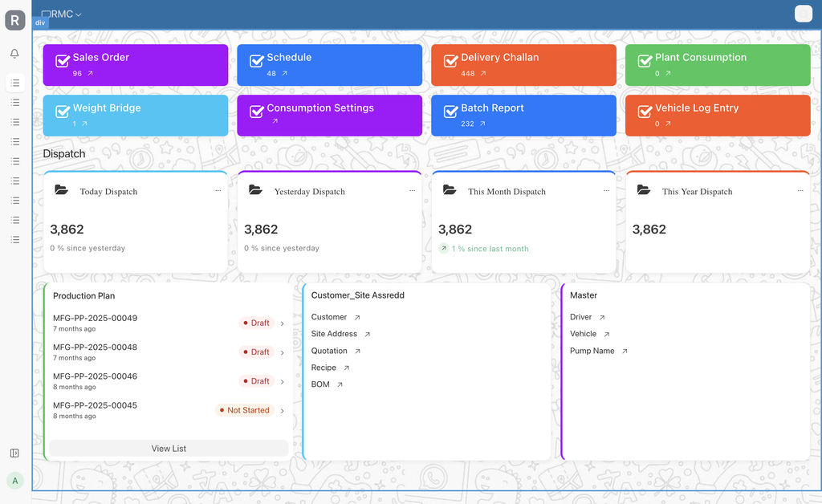The image size is (822, 504).
Task: Click the folder icon on This Year Dispatch card
Action: tap(645, 190)
